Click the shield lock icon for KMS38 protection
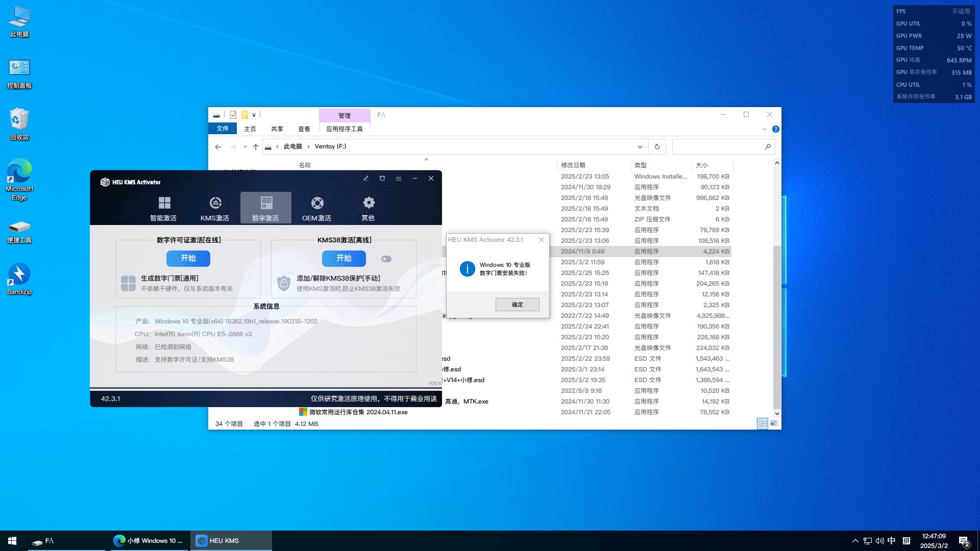Screen dimensions: 980x551 (284, 283)
